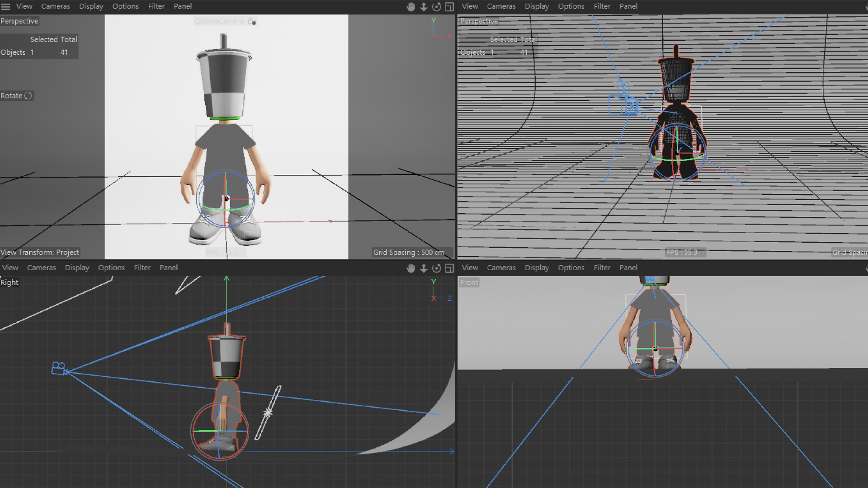Open the Filter menu in top-right Perspective viewport

pos(602,6)
